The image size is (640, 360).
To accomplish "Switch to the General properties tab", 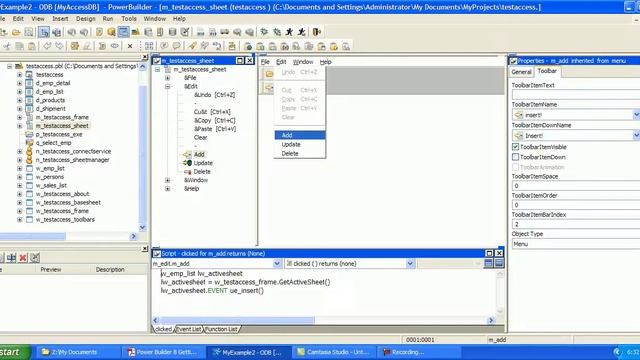I will tap(521, 72).
